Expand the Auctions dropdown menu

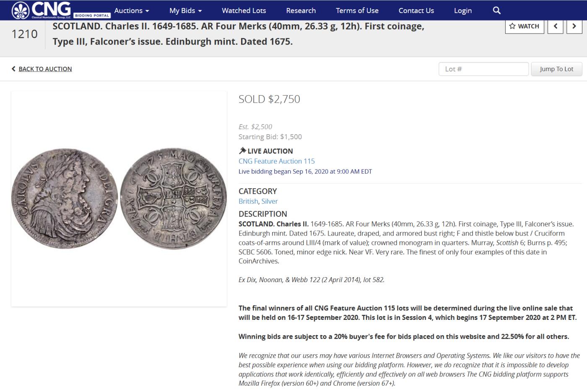tap(132, 10)
